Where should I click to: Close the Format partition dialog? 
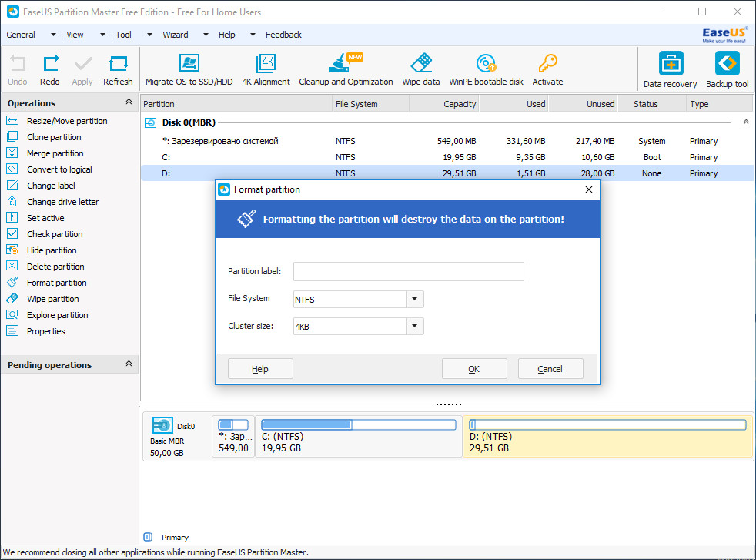(589, 189)
